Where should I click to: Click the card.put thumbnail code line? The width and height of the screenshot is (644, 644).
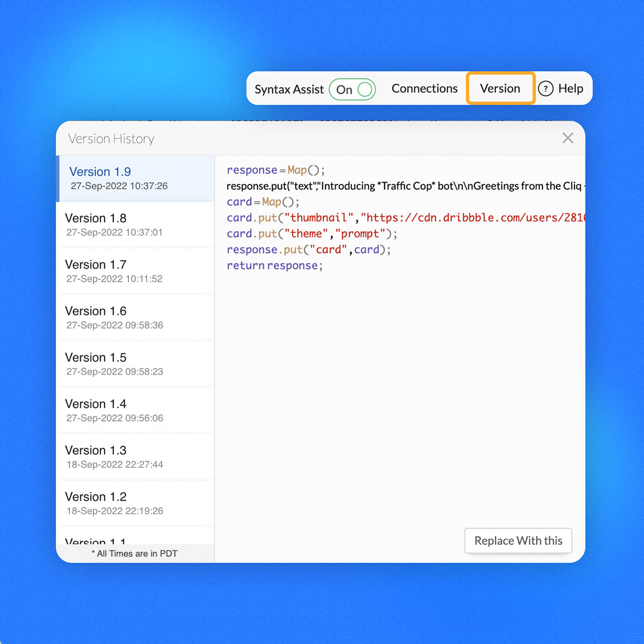pos(403,218)
